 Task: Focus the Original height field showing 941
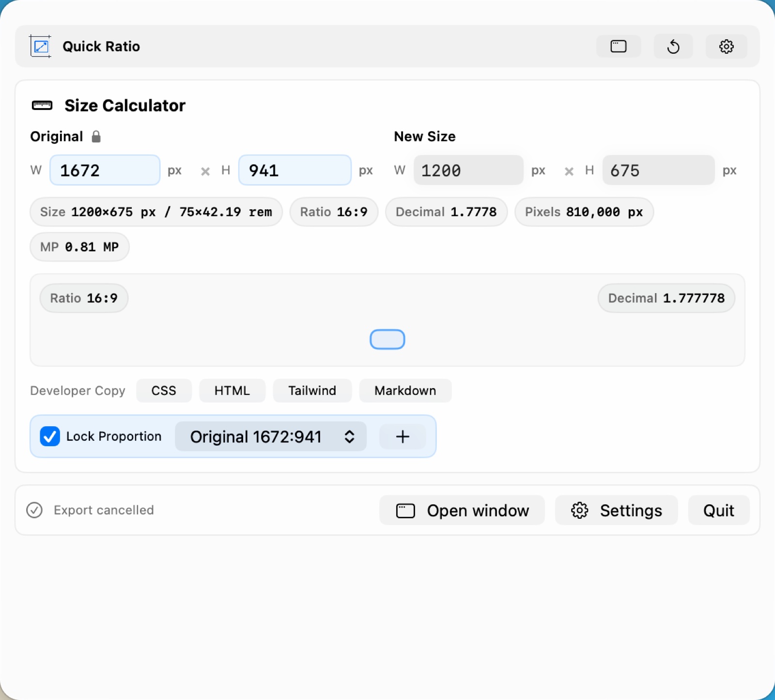(x=295, y=170)
